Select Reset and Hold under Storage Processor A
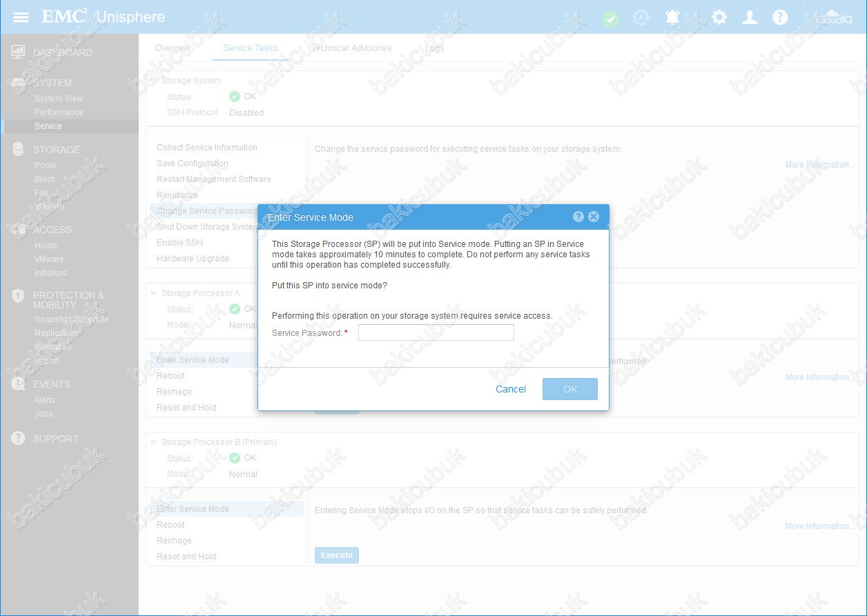Viewport: 867px width, 616px height. pyautogui.click(x=186, y=408)
